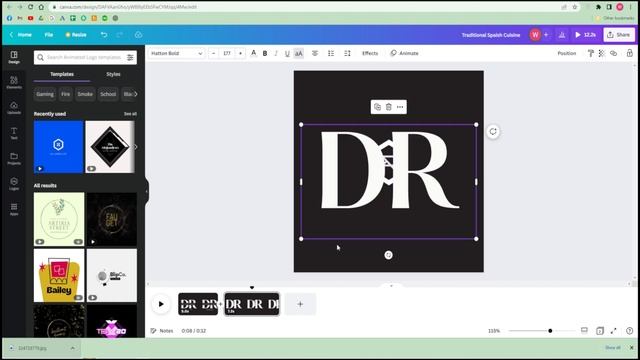Show more filter chips with the arrow
The width and height of the screenshot is (640, 360).
pyautogui.click(x=136, y=94)
